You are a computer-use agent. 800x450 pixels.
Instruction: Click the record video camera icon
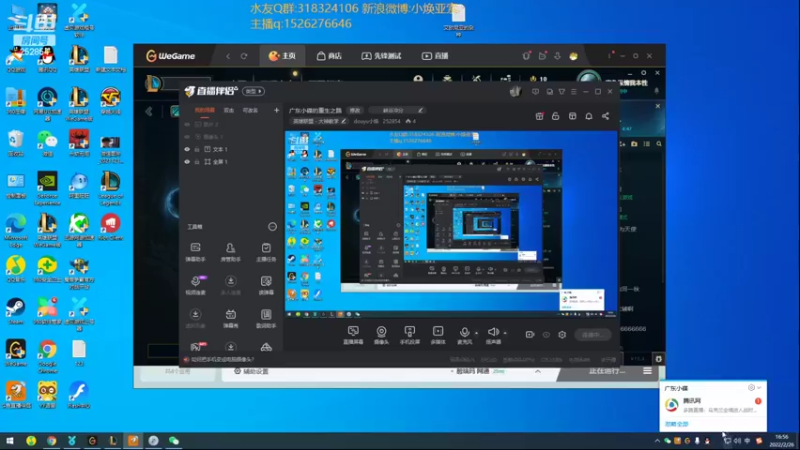click(x=530, y=335)
